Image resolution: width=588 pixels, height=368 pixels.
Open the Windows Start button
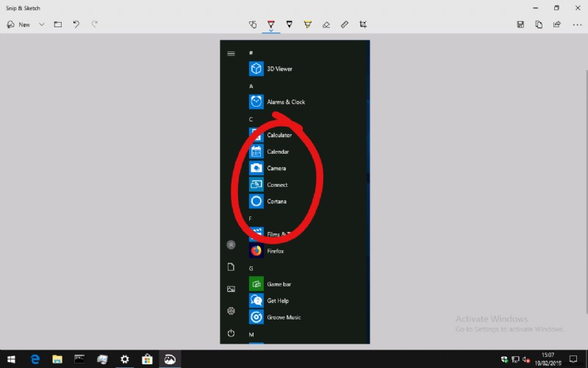[x=11, y=359]
